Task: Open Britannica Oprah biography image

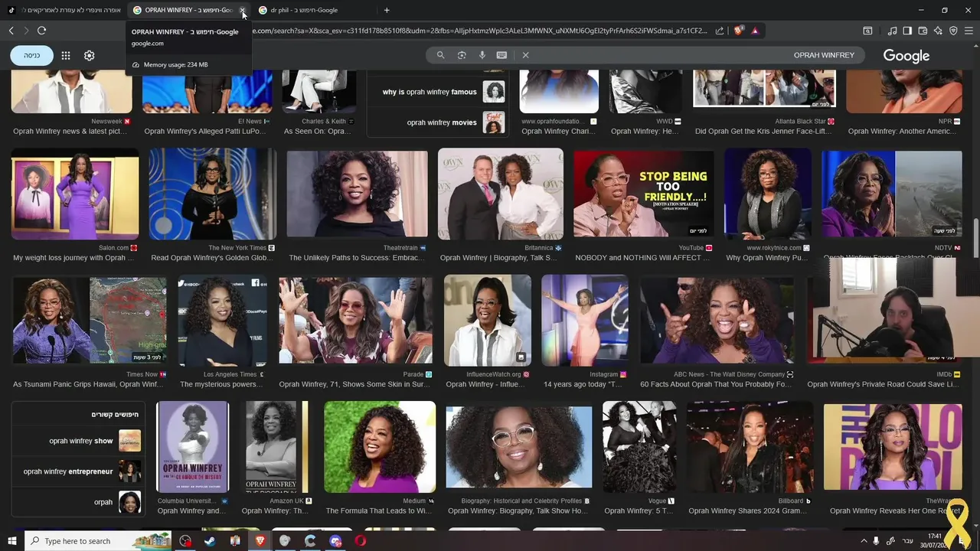Action: pyautogui.click(x=501, y=194)
